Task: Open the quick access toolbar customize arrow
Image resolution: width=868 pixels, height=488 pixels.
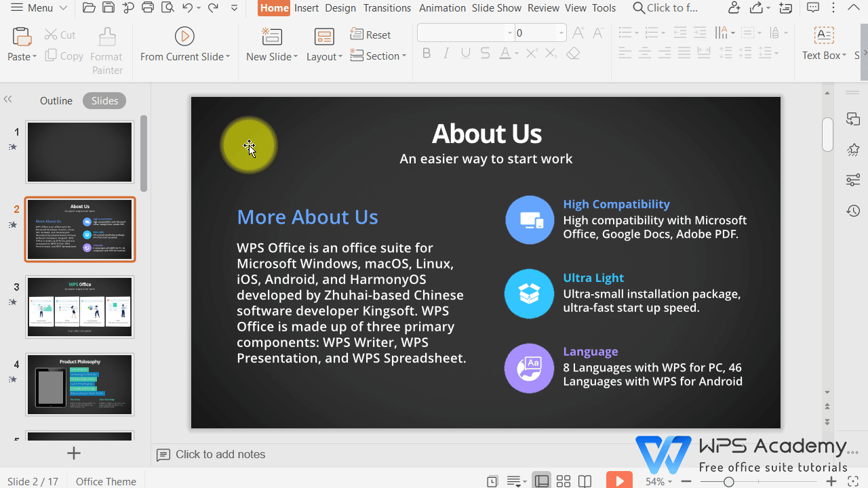Action: click(x=235, y=8)
